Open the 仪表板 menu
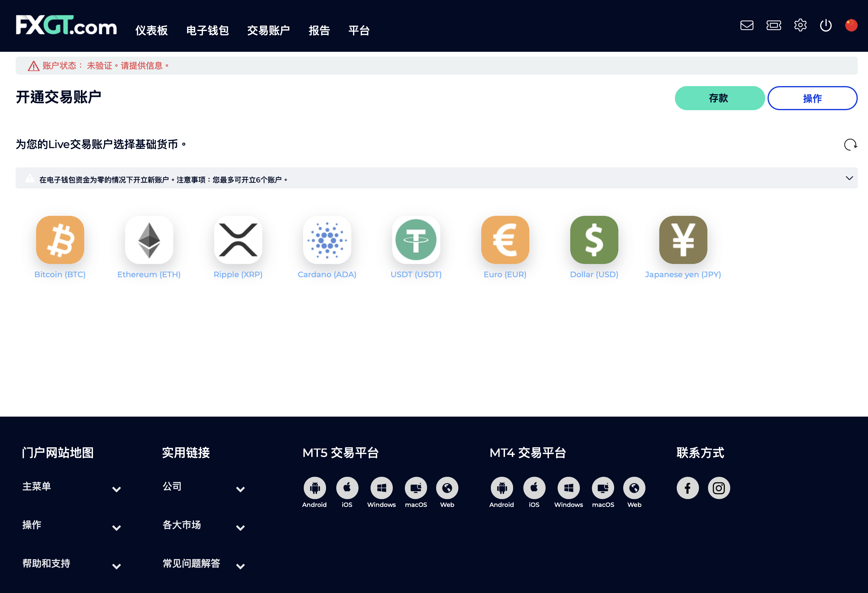868x593 pixels. click(151, 30)
